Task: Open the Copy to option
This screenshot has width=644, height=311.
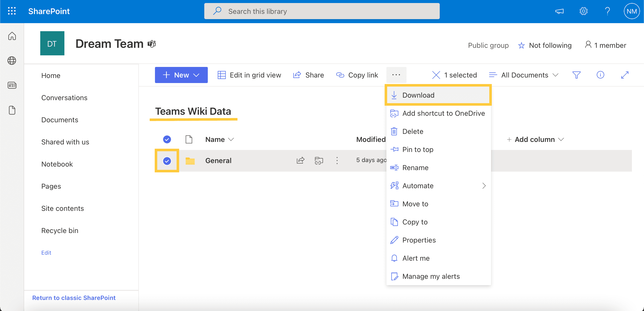Action: pos(415,222)
